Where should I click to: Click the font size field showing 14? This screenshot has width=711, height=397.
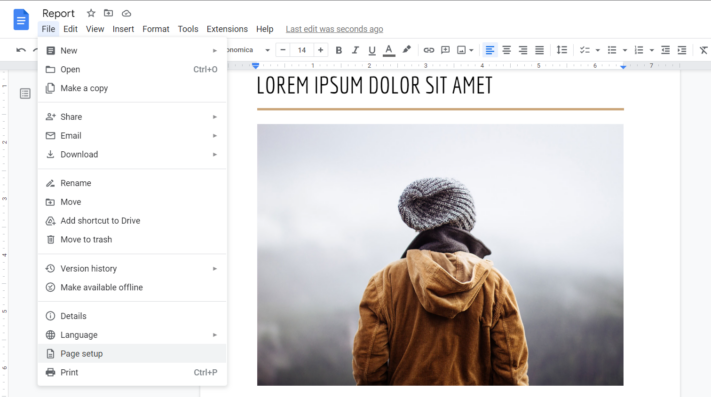click(302, 50)
